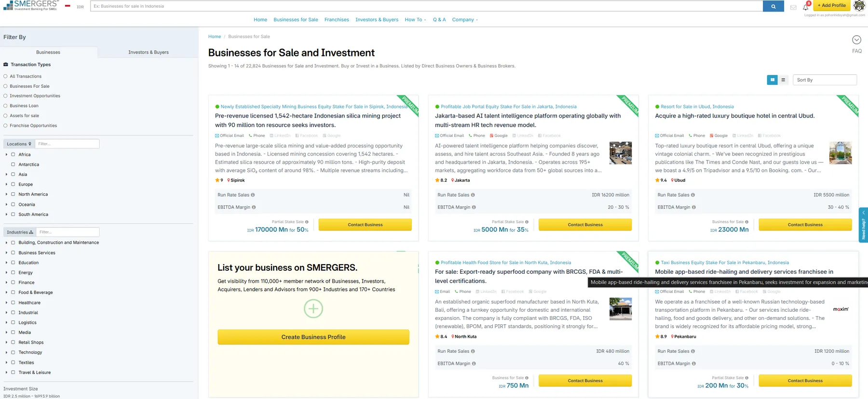Image resolution: width=868 pixels, height=399 pixels.
Task: Switch to grid view layout
Action: coord(772,80)
